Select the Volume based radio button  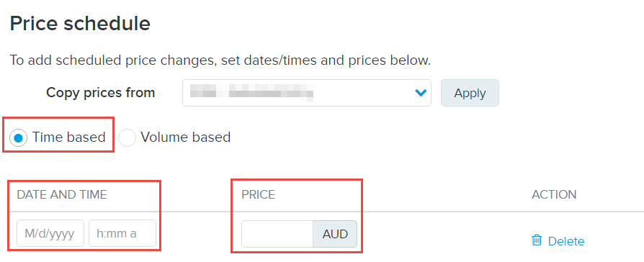click(127, 137)
